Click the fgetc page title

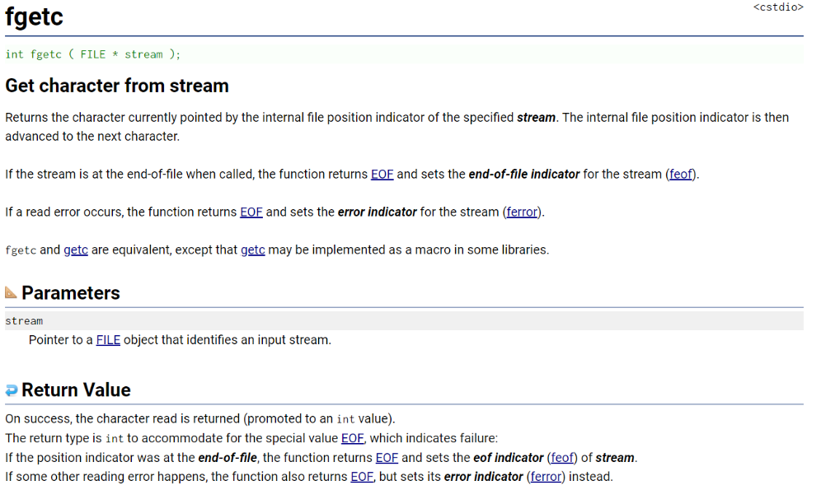(34, 16)
